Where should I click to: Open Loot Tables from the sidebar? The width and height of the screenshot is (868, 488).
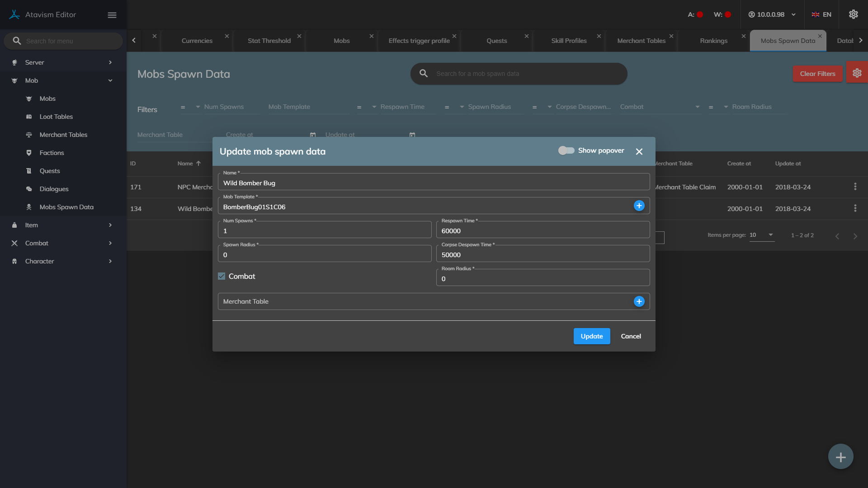tap(56, 117)
